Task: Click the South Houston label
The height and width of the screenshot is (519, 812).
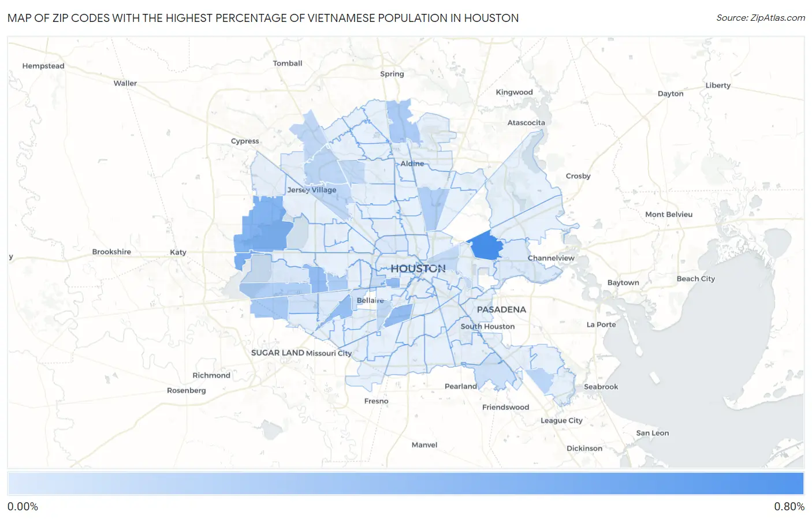Action: pos(487,327)
